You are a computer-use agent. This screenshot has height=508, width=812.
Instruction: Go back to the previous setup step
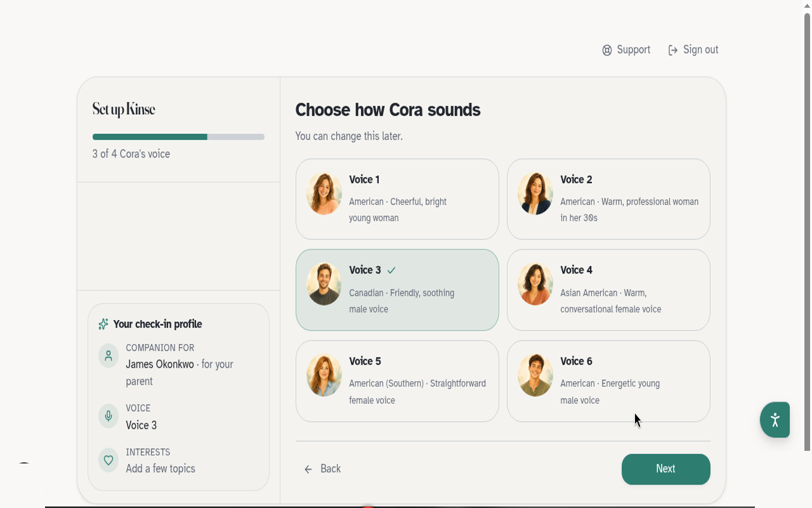[322, 469]
